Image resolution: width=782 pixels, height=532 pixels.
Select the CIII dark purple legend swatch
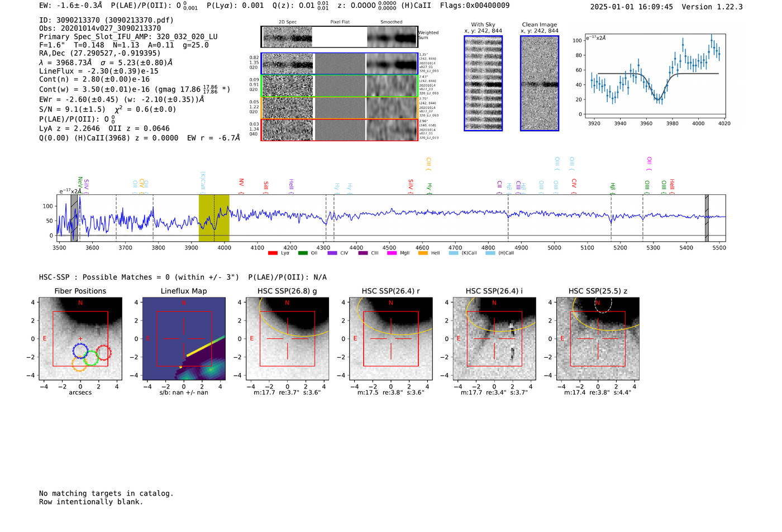363,253
